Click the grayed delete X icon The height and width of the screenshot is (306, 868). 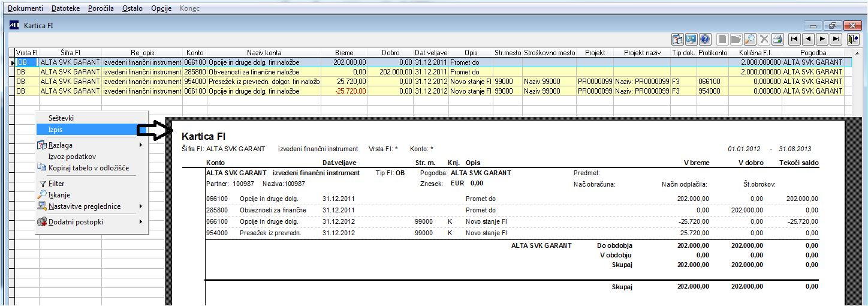[x=764, y=39]
